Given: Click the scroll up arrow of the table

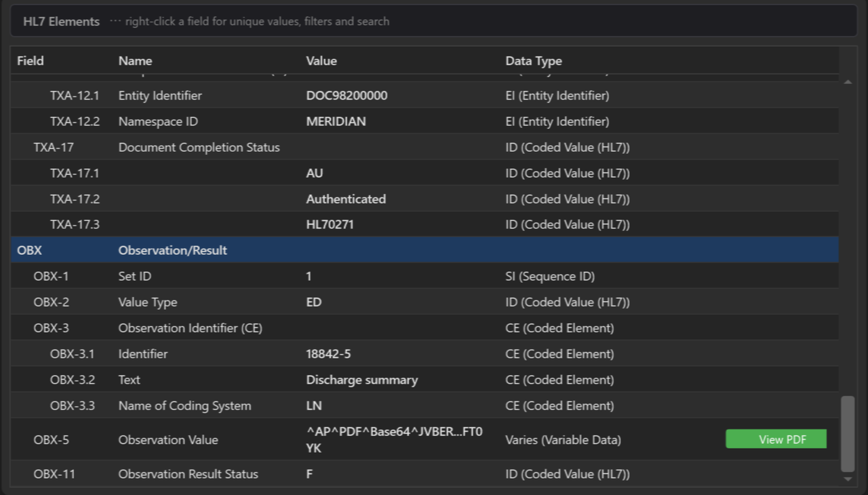Looking at the screenshot, I should coord(848,82).
